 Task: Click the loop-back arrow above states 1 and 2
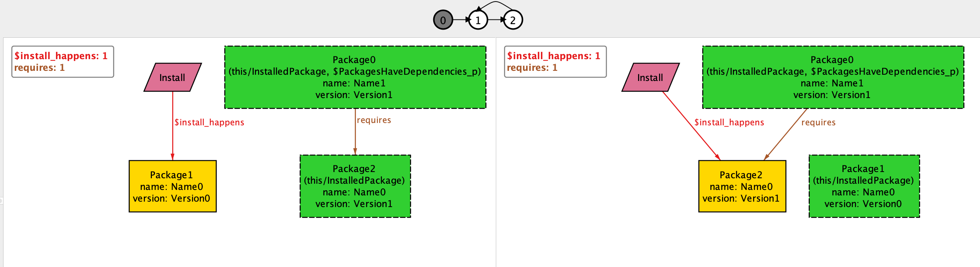coord(496,3)
